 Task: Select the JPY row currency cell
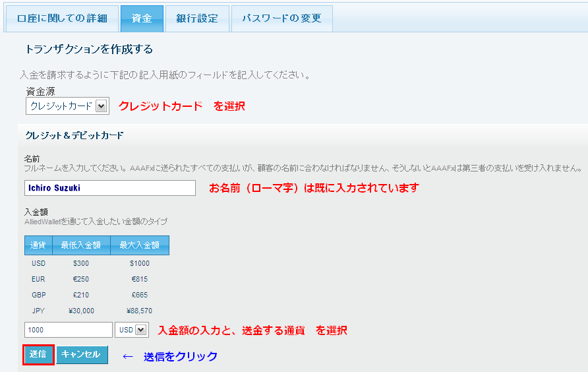coord(38,311)
